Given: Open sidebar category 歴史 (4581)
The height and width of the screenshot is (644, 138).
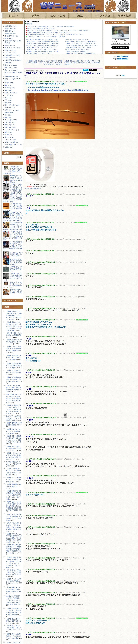Looking at the screenshot, I should pyautogui.click(x=8, y=103).
